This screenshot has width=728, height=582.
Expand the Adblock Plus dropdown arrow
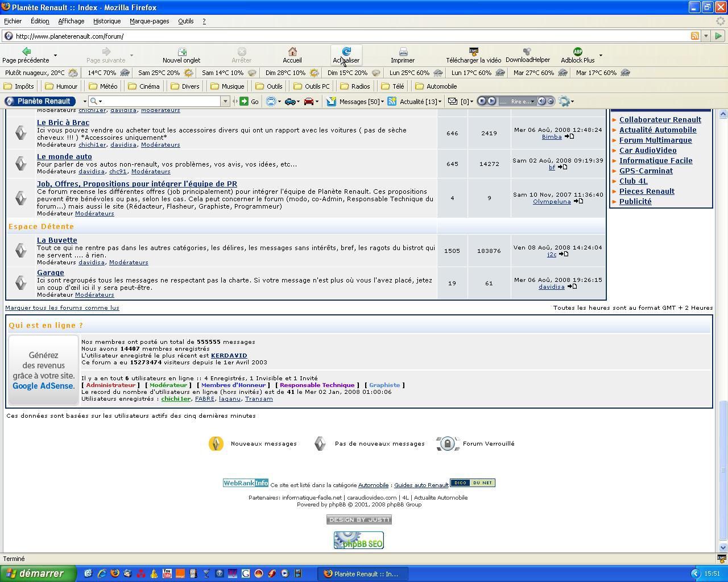click(601, 56)
